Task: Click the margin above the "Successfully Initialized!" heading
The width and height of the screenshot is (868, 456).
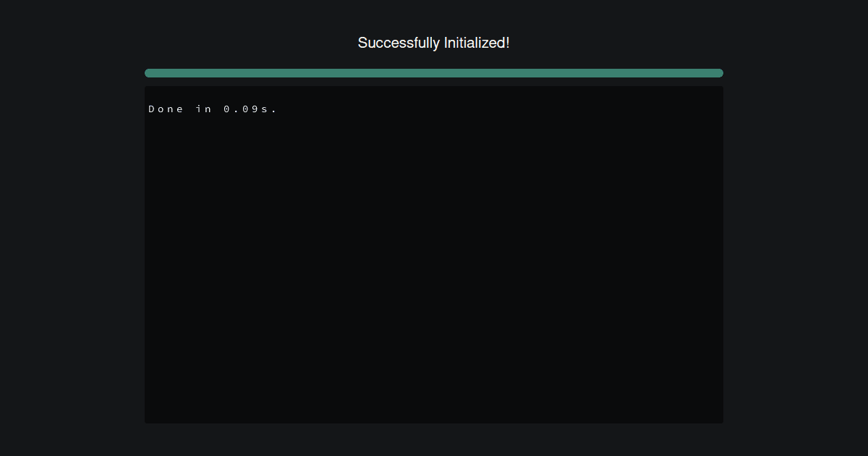Action: click(434, 16)
